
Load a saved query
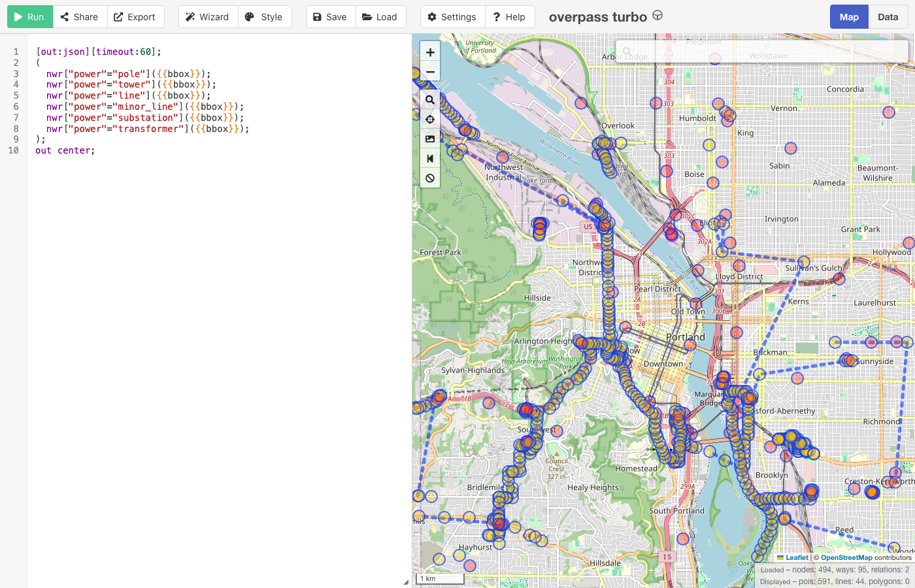coord(380,17)
